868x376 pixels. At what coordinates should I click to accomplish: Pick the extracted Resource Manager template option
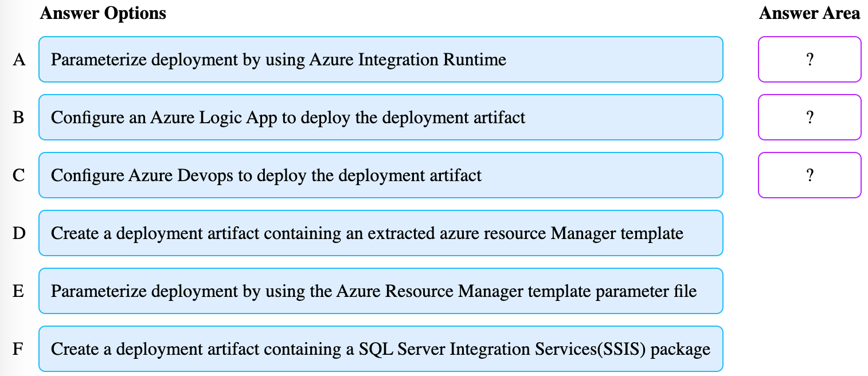380,233
